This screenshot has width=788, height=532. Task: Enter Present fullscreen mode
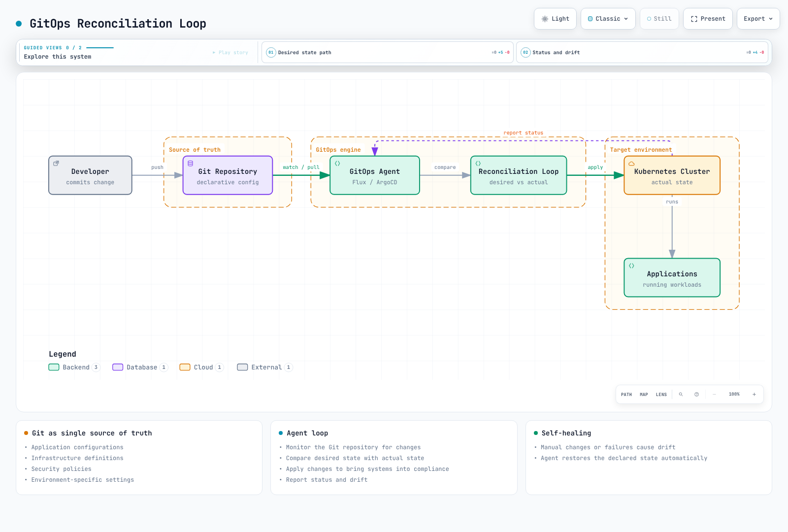(x=708, y=19)
